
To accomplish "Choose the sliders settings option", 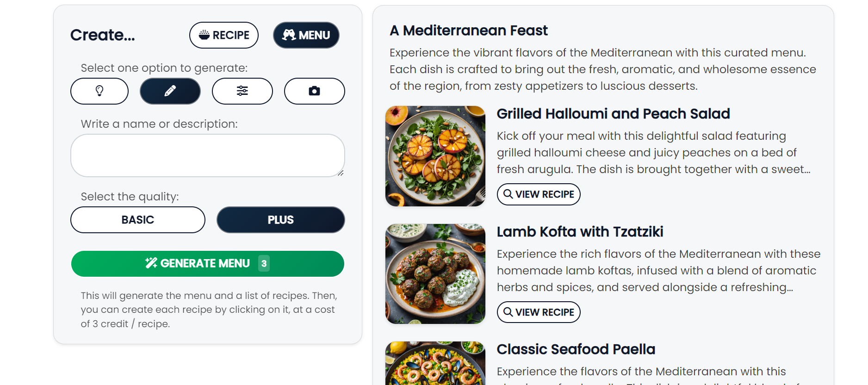I will (x=242, y=91).
